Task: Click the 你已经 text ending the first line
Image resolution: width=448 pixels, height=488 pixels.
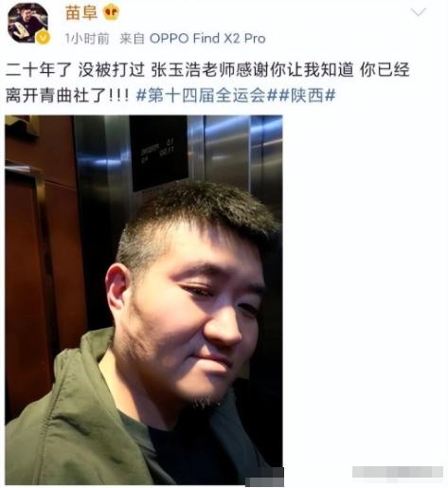Action: [x=385, y=70]
